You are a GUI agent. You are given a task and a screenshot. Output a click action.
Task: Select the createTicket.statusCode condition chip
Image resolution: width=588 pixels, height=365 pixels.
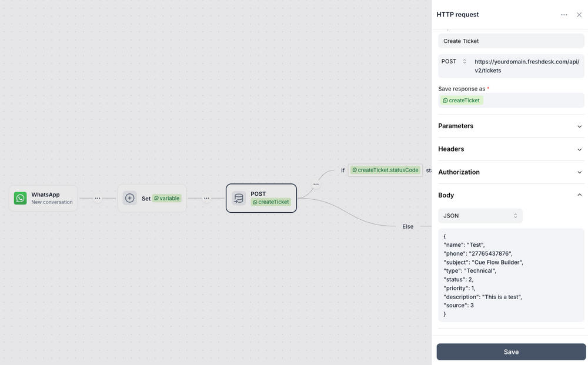tap(385, 169)
